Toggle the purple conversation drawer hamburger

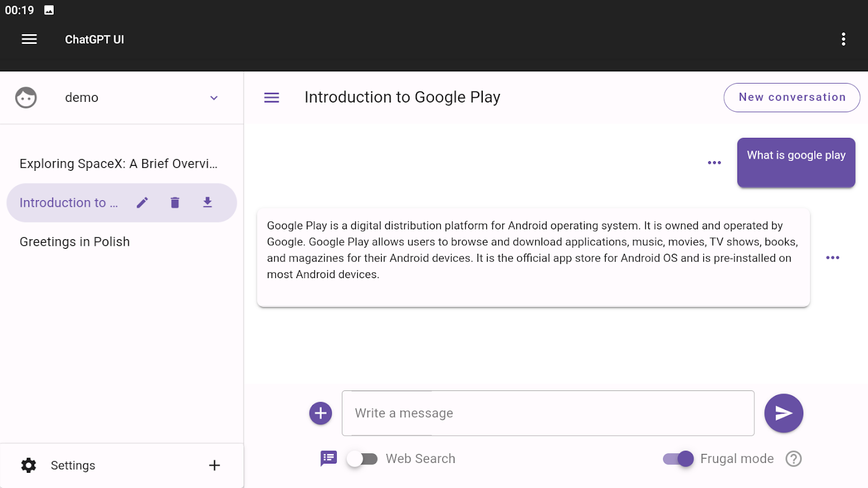272,98
